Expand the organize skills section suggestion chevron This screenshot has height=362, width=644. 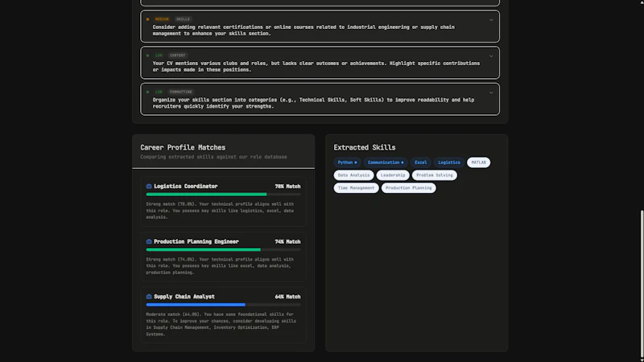(491, 93)
